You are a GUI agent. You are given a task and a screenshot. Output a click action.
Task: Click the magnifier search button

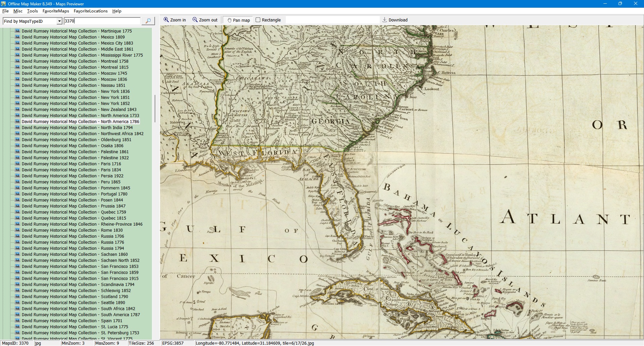(x=148, y=21)
